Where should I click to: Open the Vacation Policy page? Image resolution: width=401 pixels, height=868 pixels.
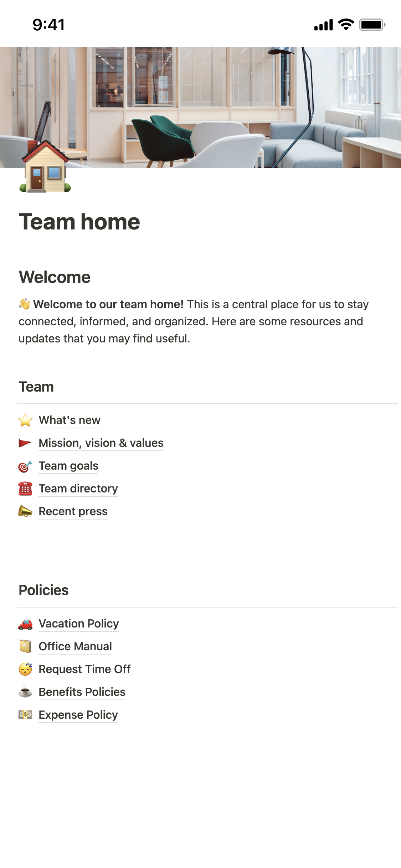coord(79,624)
